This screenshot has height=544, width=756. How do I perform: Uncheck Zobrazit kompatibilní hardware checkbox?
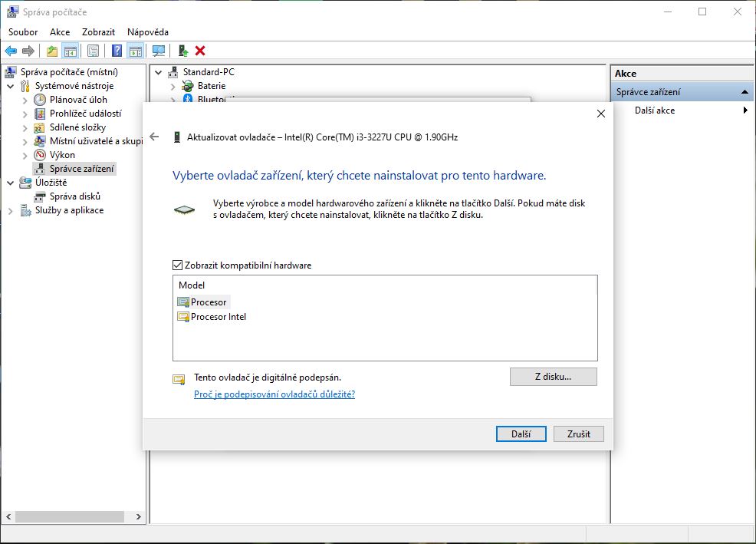coord(178,265)
